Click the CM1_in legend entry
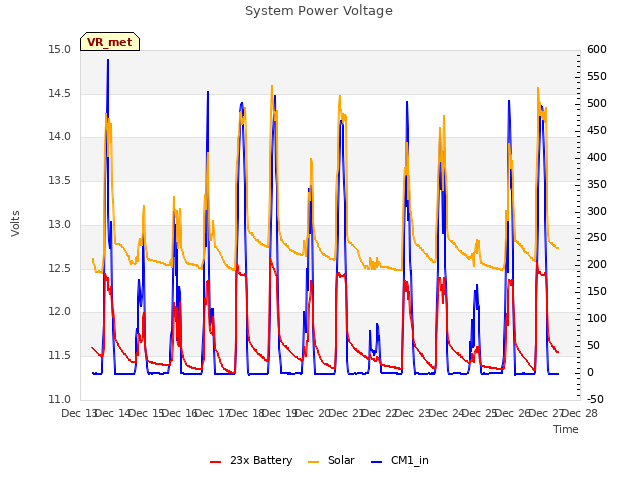Screen dimensions: 640x480 pos(400,460)
